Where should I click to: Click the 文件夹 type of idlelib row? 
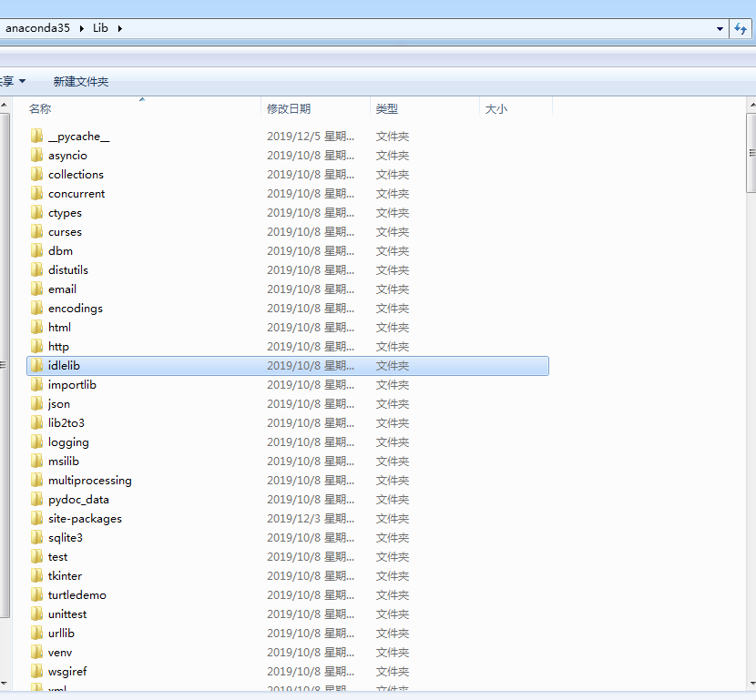coord(393,366)
